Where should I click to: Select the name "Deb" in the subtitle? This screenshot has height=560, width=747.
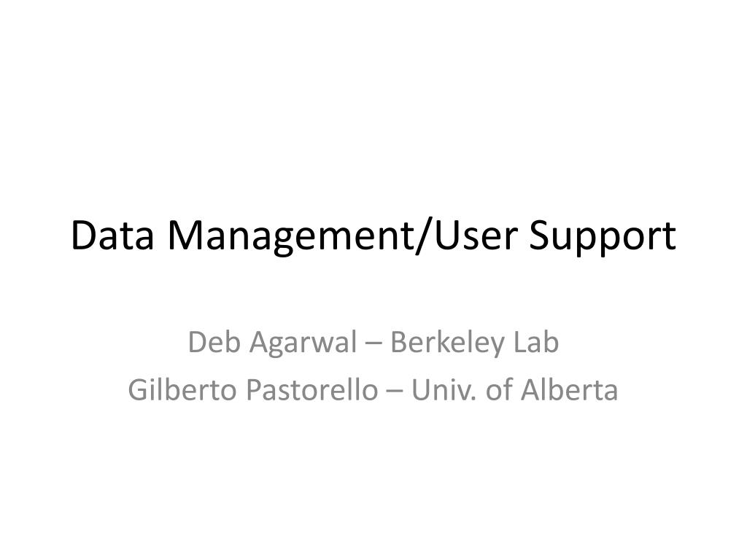click(214, 342)
